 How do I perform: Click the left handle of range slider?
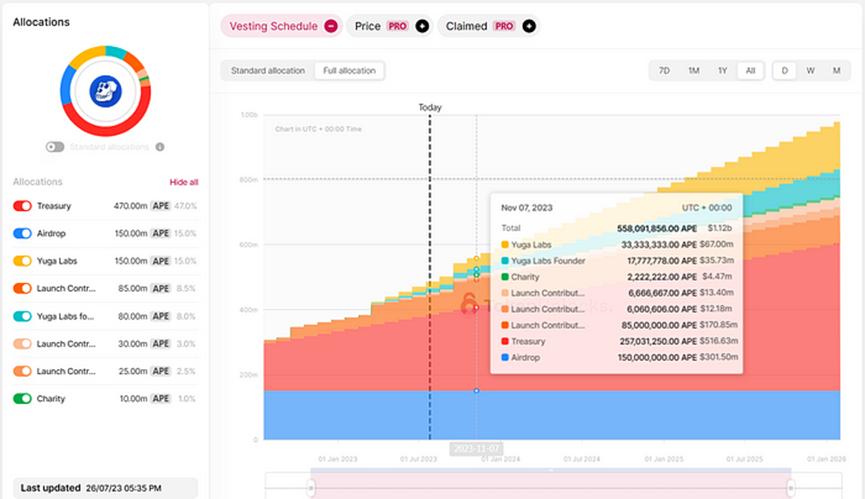pyautogui.click(x=311, y=487)
